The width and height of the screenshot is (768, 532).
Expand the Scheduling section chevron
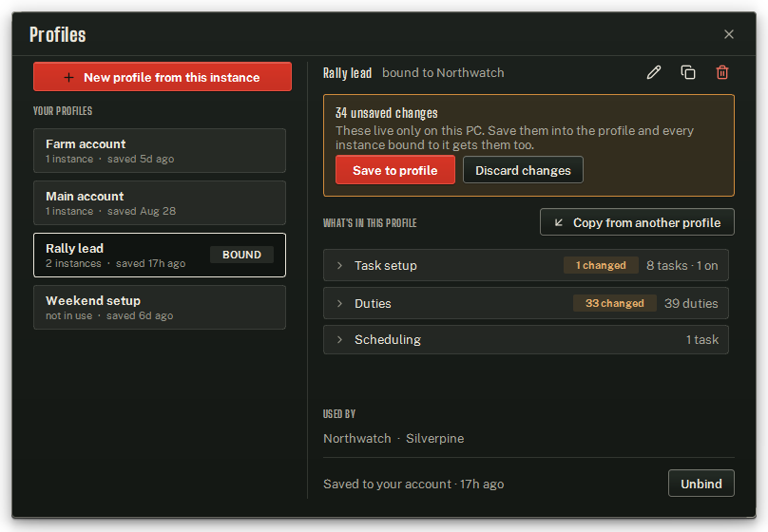pyautogui.click(x=339, y=340)
